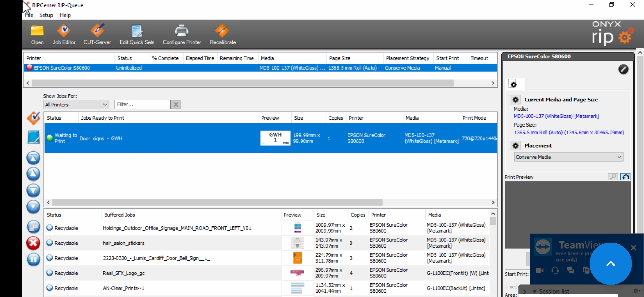Open CUT-Server from the toolbar
The image size is (644, 297).
click(97, 35)
